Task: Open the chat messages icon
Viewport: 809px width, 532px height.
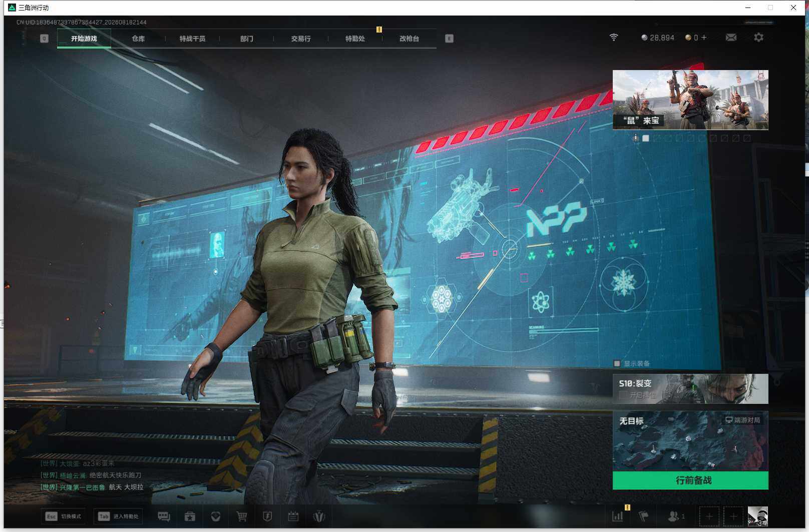Action: click(164, 516)
